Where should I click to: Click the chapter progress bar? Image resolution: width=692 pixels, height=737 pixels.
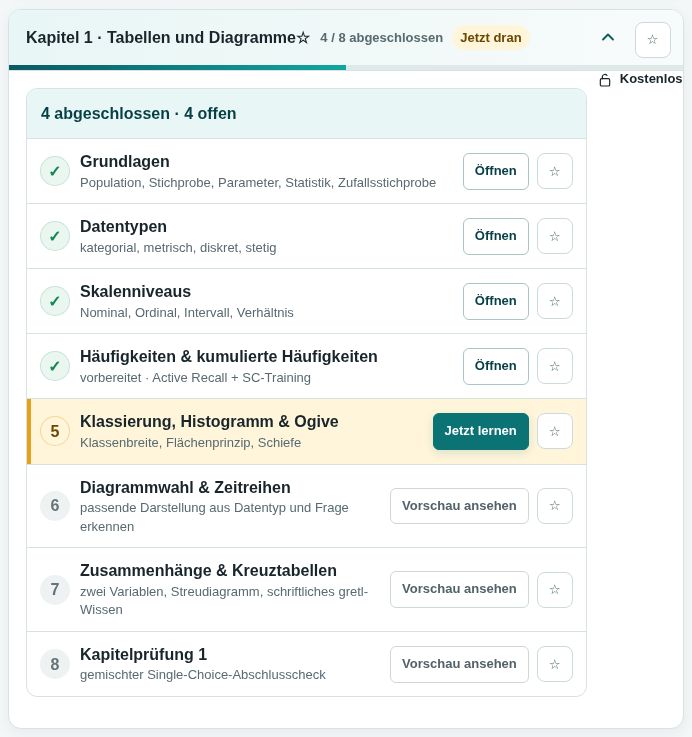pos(346,68)
